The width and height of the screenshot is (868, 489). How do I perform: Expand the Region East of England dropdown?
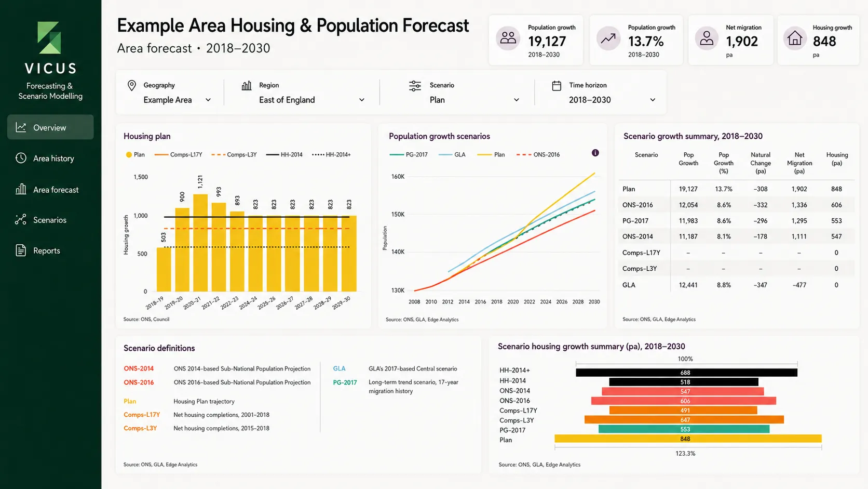311,100
